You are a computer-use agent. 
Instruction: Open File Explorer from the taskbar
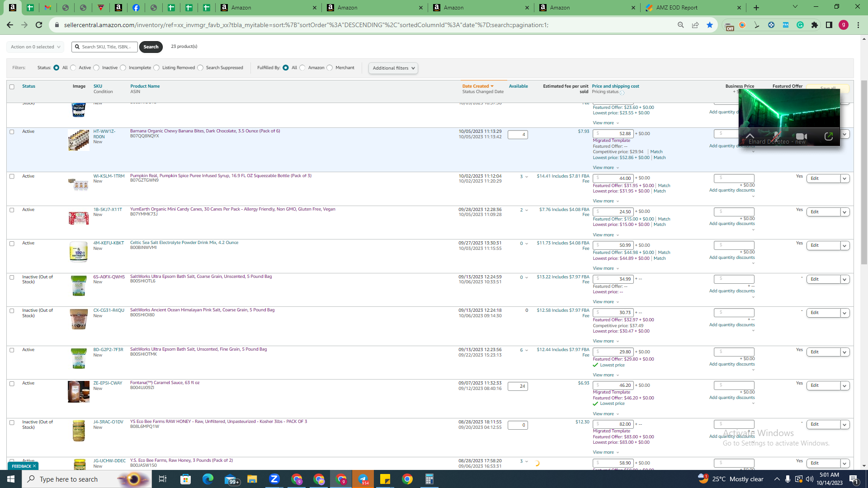252,479
